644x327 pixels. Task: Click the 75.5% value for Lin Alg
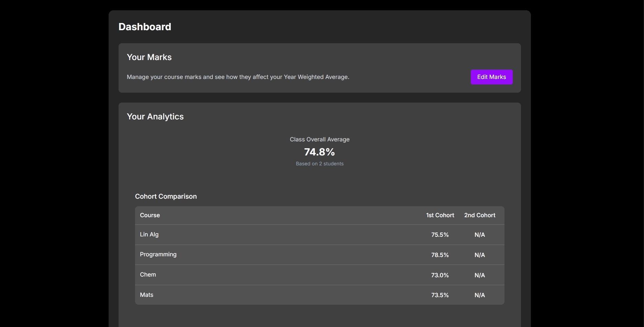point(440,235)
